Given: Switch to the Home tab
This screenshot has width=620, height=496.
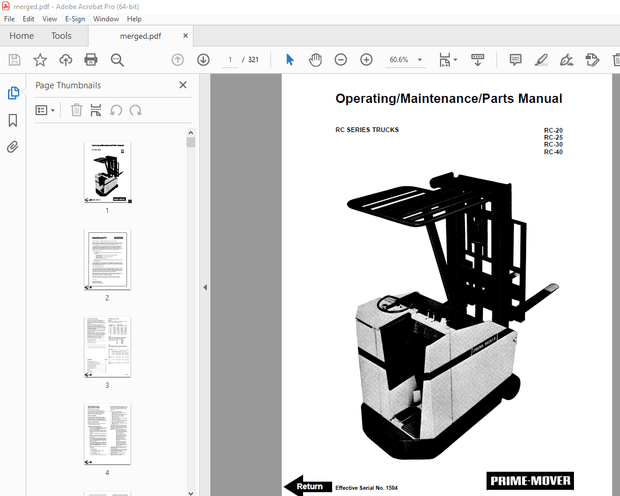Looking at the screenshot, I should coord(21,36).
